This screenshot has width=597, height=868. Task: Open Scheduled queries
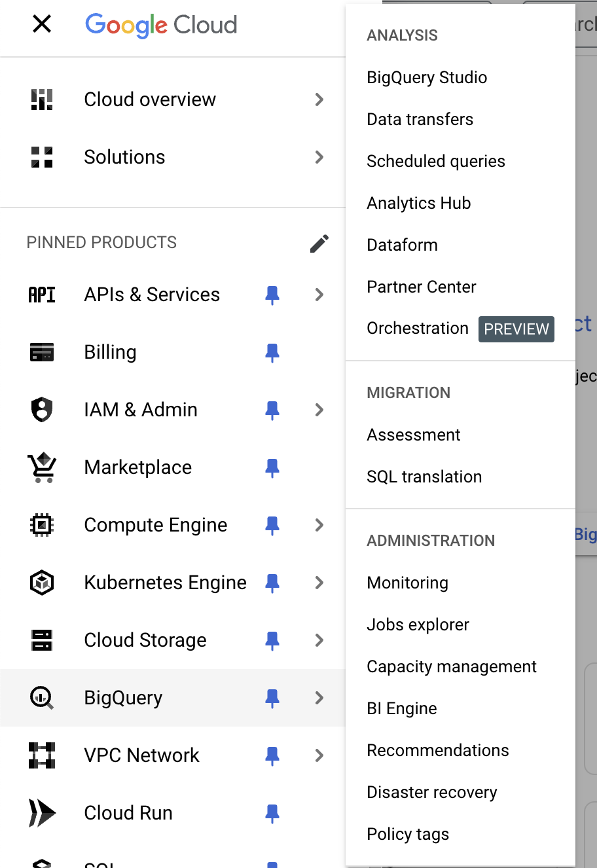point(436,161)
